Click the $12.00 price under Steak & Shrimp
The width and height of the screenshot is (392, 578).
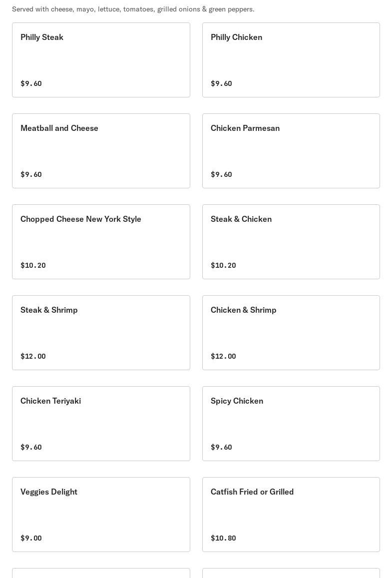coord(33,356)
